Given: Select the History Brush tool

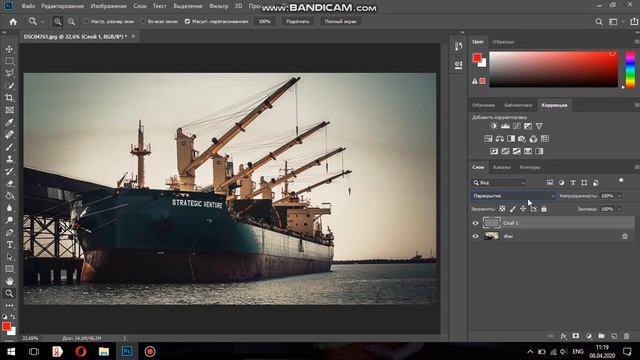Looking at the screenshot, I should (x=9, y=171).
